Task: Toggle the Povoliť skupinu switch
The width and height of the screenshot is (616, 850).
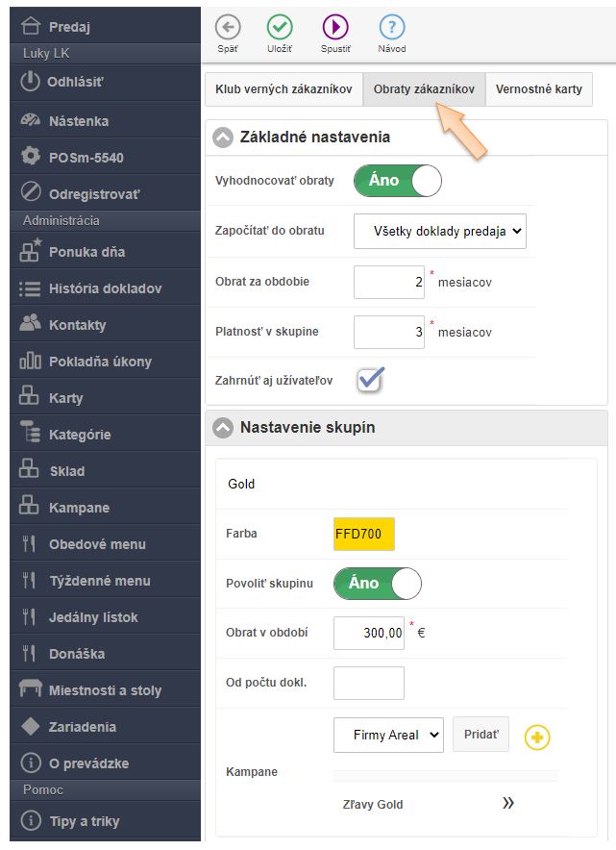Action: click(x=377, y=583)
